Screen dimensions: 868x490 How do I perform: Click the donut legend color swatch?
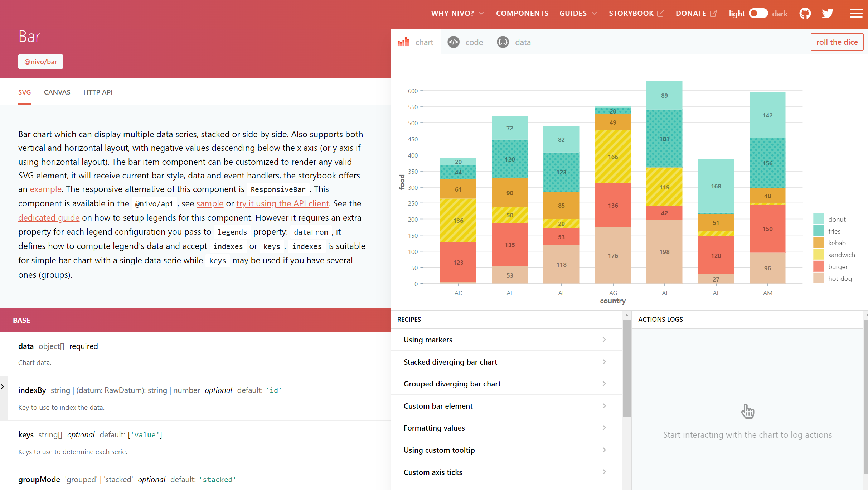[x=819, y=219]
